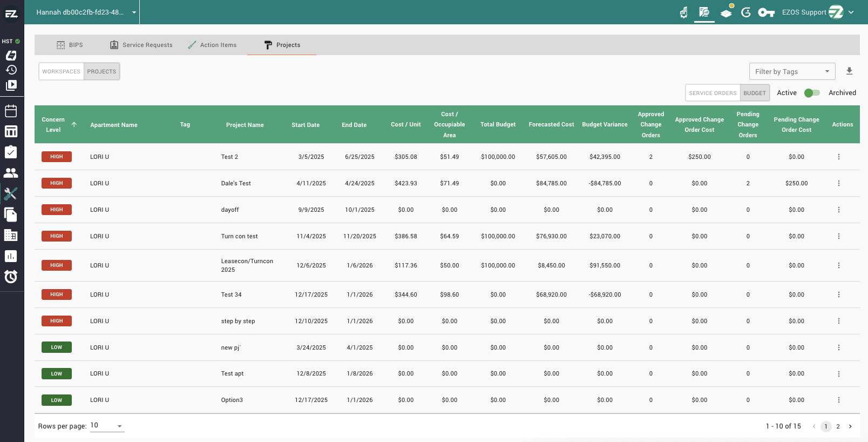Open actions menu for Turn con test
The height and width of the screenshot is (442, 868).
(839, 236)
